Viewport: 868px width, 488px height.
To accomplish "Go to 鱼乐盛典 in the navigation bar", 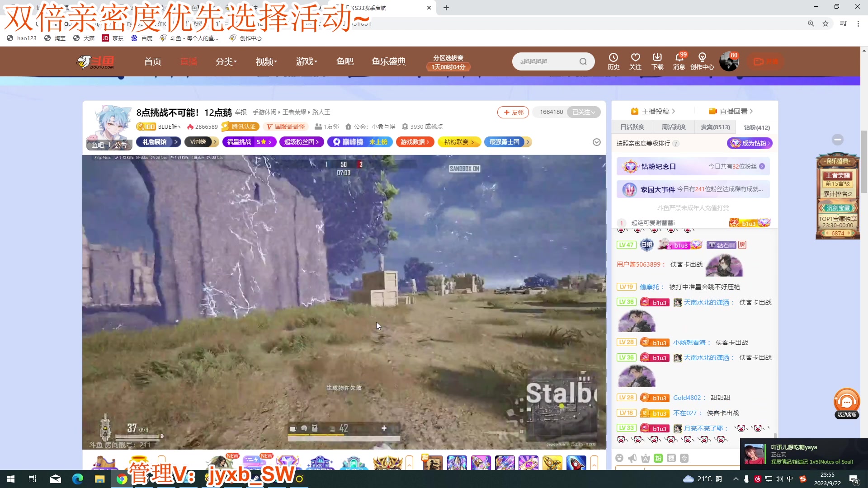I will (x=389, y=61).
